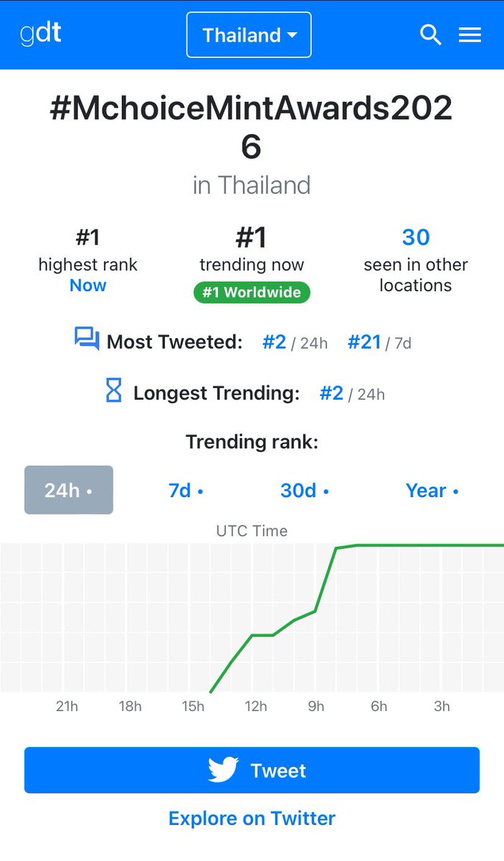Open Most Tweeted #2 24h rank

(274, 342)
